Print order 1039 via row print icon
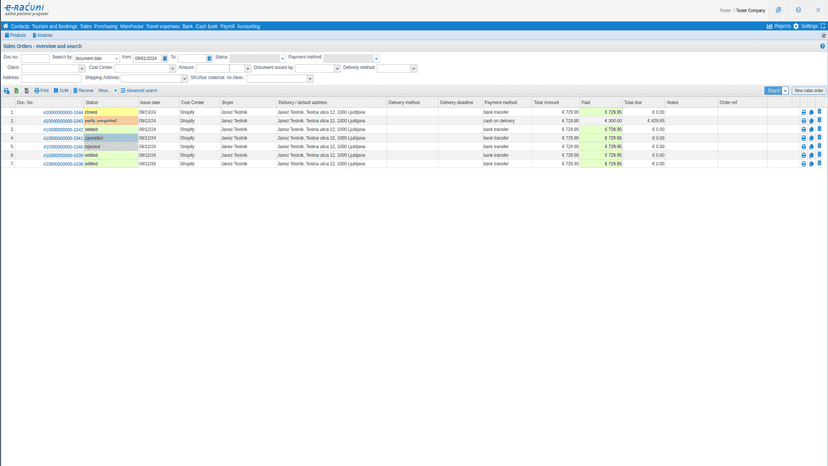This screenshot has height=466, width=828. [804, 155]
